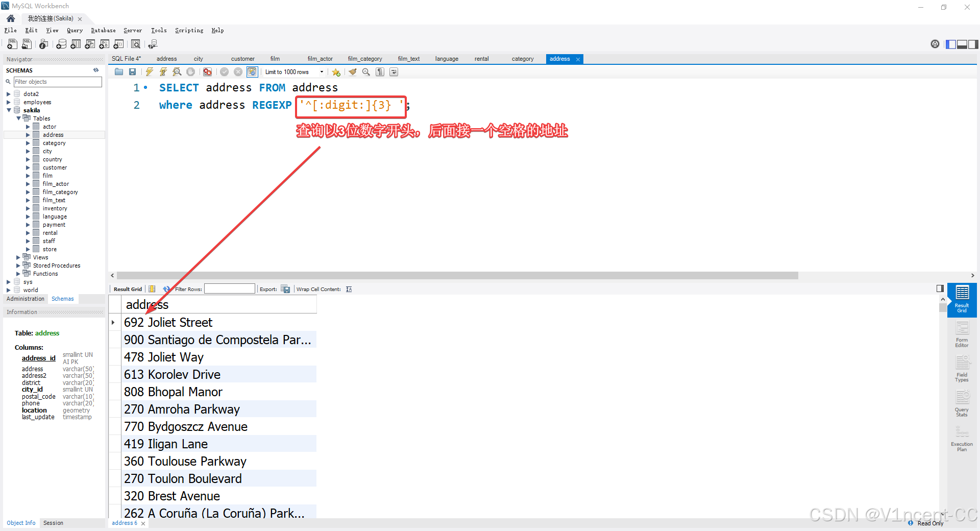Open find panel magnifier icon
This screenshot has height=531, width=980.
click(366, 72)
